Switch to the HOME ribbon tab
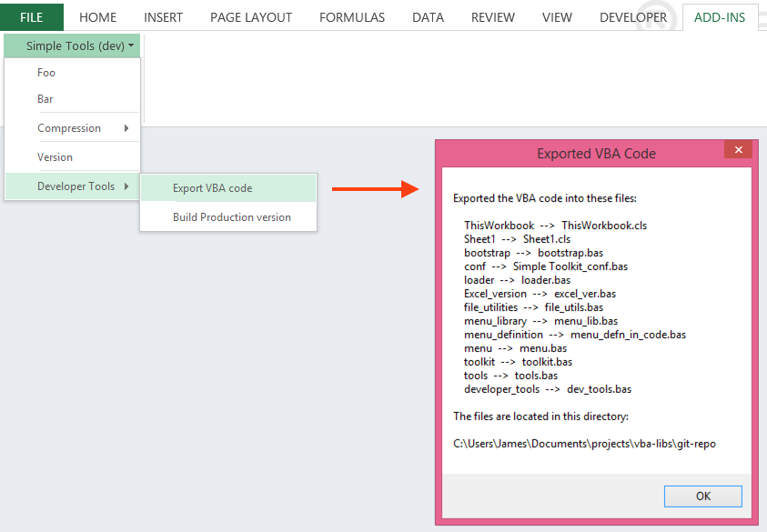The width and height of the screenshot is (767, 532). [97, 16]
